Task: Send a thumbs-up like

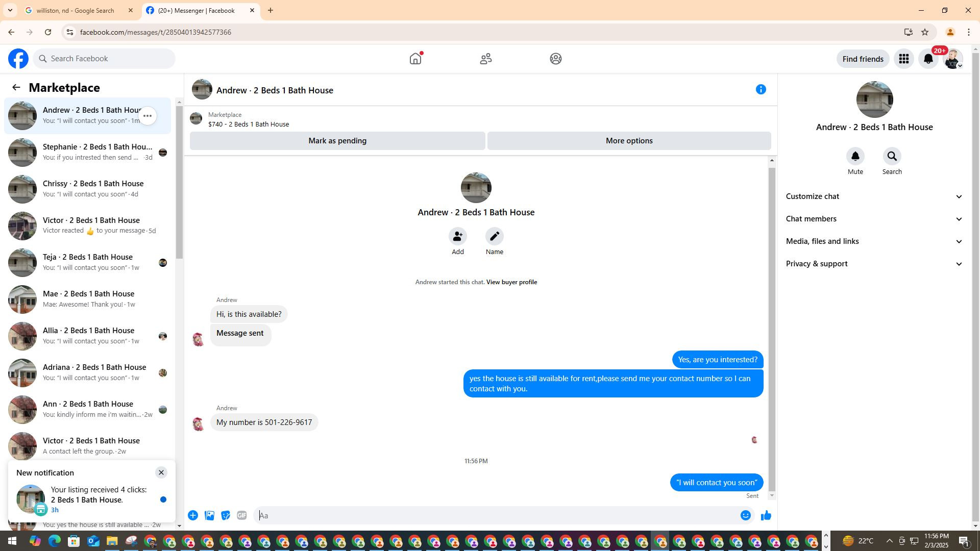Action: tap(766, 515)
